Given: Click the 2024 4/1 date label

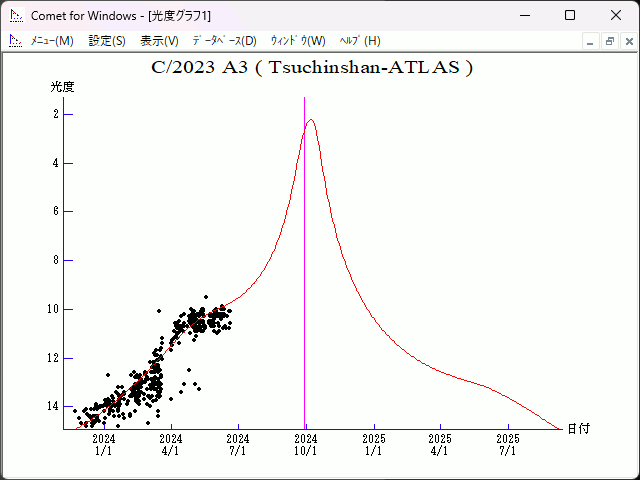Looking at the screenshot, I should 171,445.
